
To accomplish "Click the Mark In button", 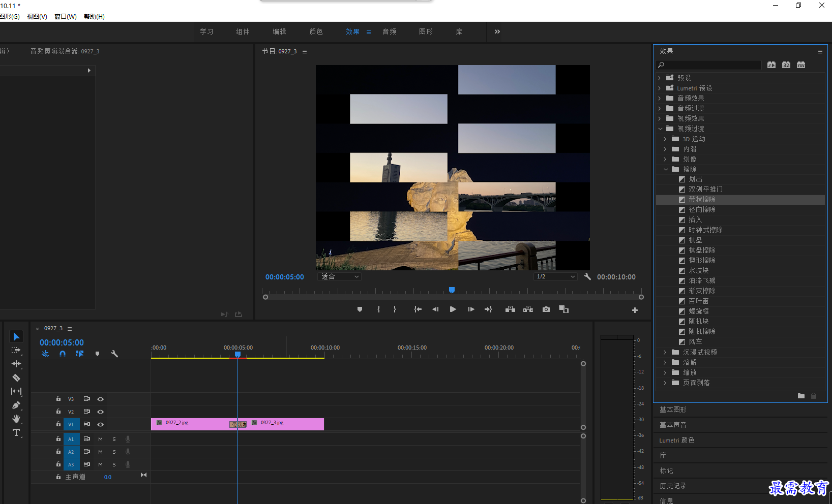I will pyautogui.click(x=378, y=309).
